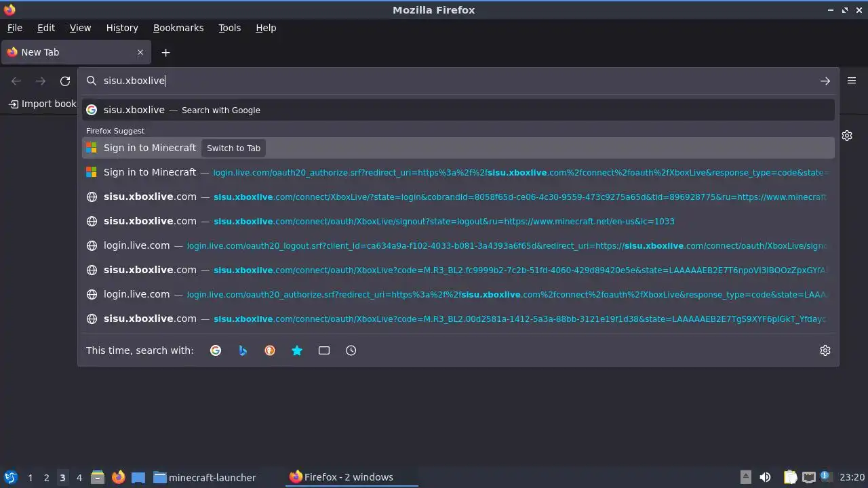Search open tabs with the tabs icon
868x488 pixels.
(324, 350)
